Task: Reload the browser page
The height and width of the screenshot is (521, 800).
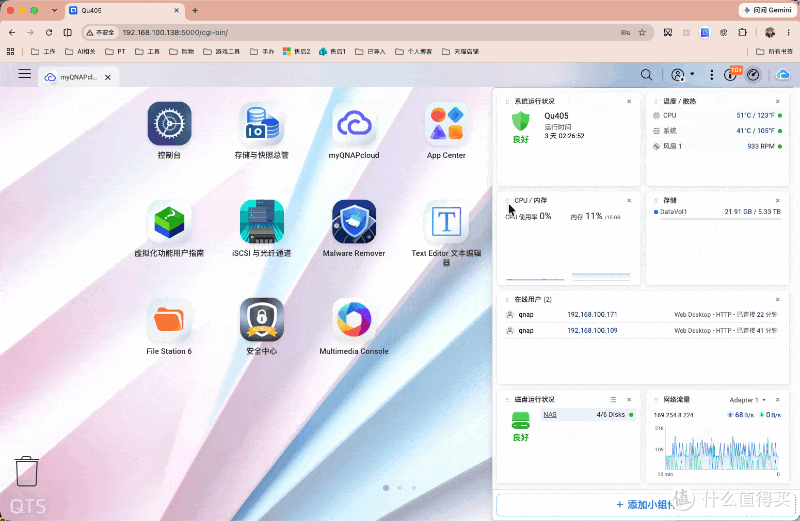Action: (x=49, y=32)
